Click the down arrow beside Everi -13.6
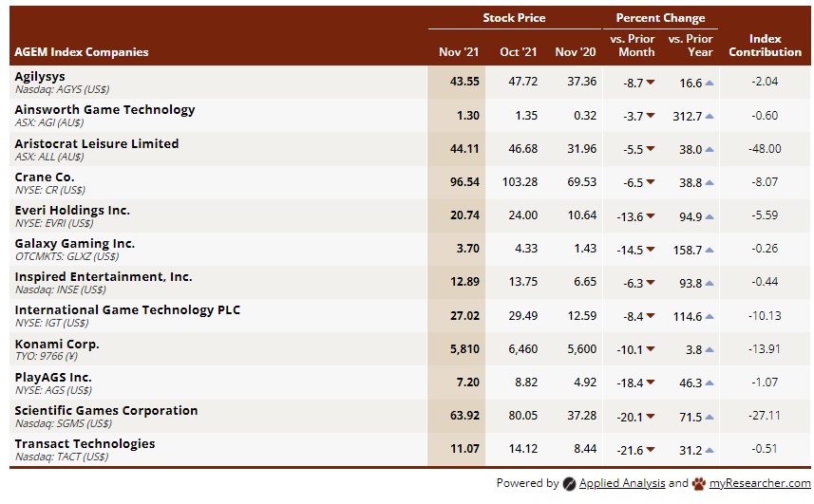Screen dimensions: 814x504 (650, 216)
